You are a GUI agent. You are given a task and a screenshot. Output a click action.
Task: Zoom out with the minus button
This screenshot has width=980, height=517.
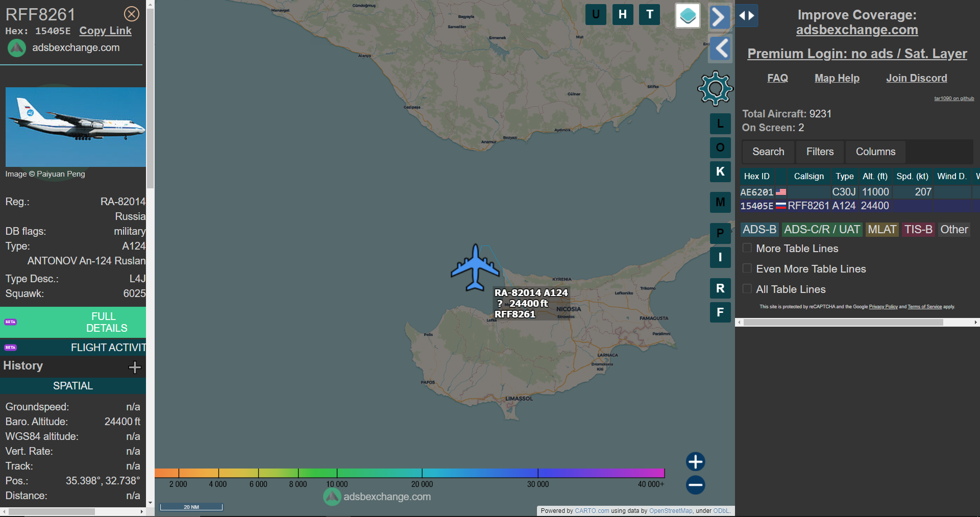(x=695, y=485)
